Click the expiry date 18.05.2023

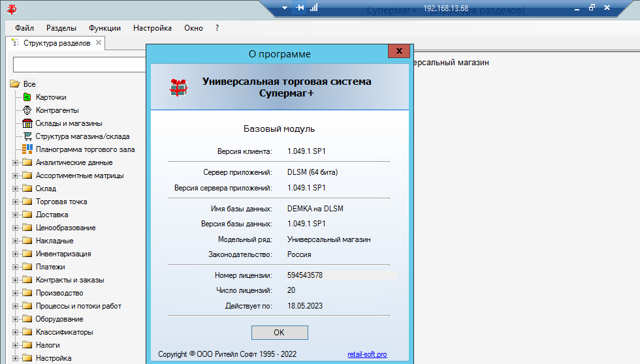coord(305,306)
